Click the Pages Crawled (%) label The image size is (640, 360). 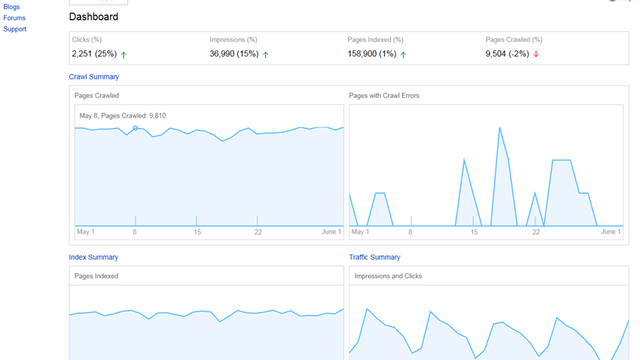click(514, 40)
